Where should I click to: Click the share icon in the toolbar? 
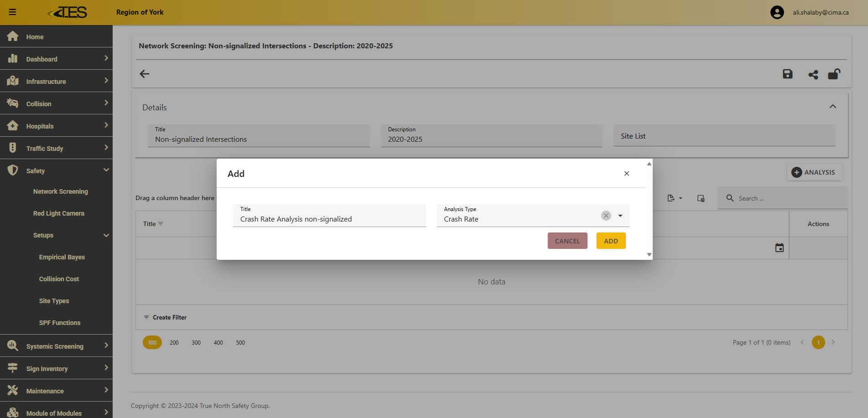pyautogui.click(x=813, y=75)
